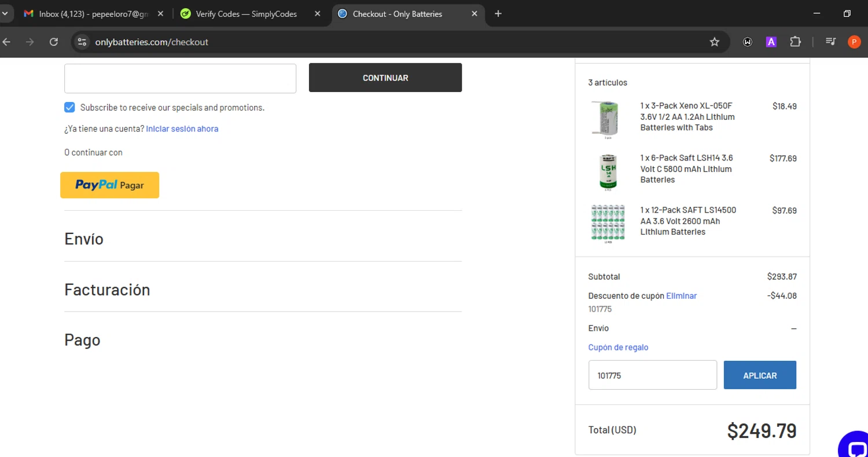868x457 pixels.
Task: Click the Subtotal amount $293.87
Action: pyautogui.click(x=782, y=276)
